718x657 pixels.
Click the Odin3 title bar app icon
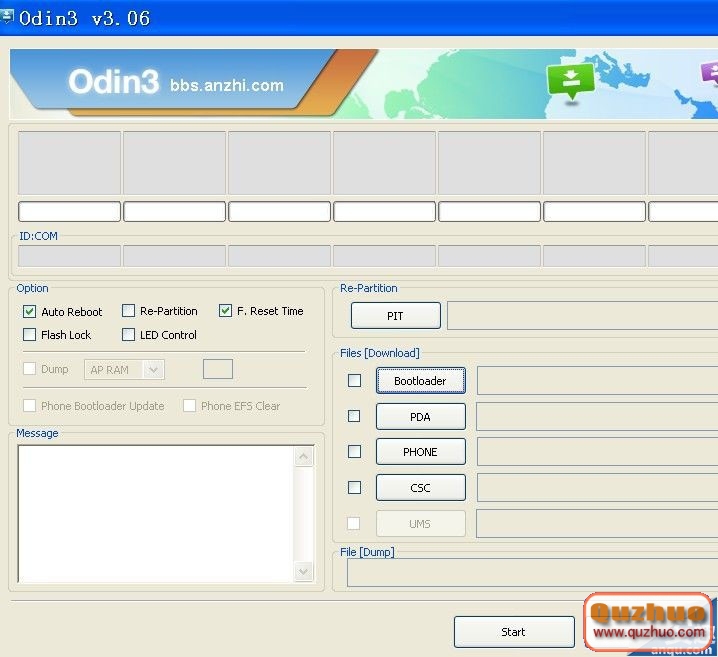[x=7, y=17]
